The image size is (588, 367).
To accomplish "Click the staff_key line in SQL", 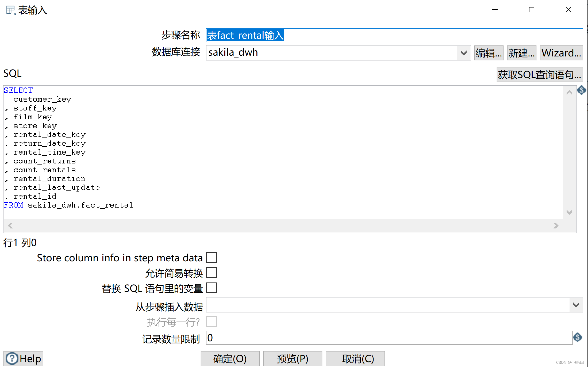I will pos(31,108).
